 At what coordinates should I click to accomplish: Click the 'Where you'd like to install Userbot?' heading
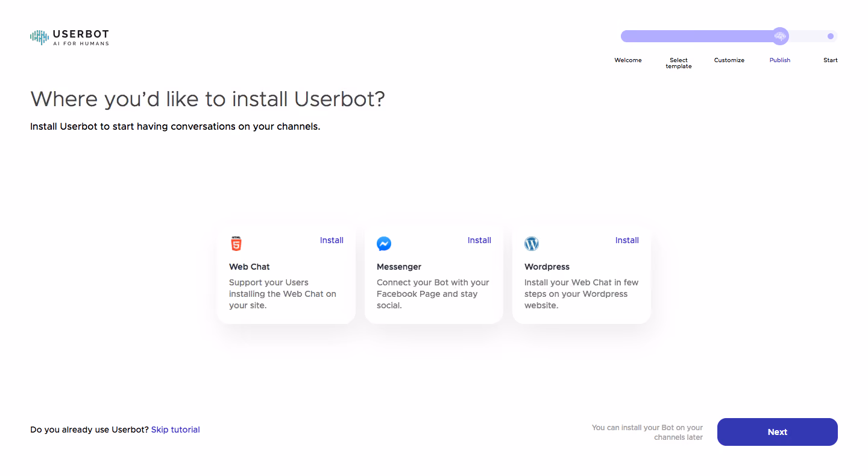[207, 99]
